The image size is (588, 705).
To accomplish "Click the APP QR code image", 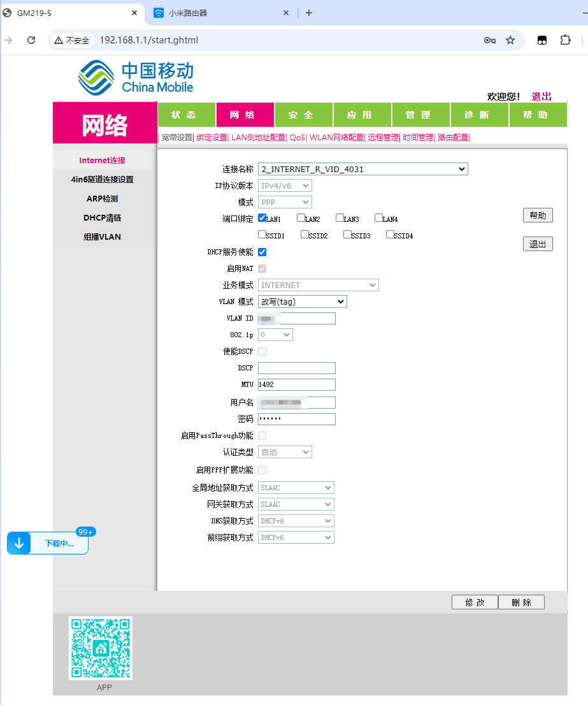I will click(101, 648).
